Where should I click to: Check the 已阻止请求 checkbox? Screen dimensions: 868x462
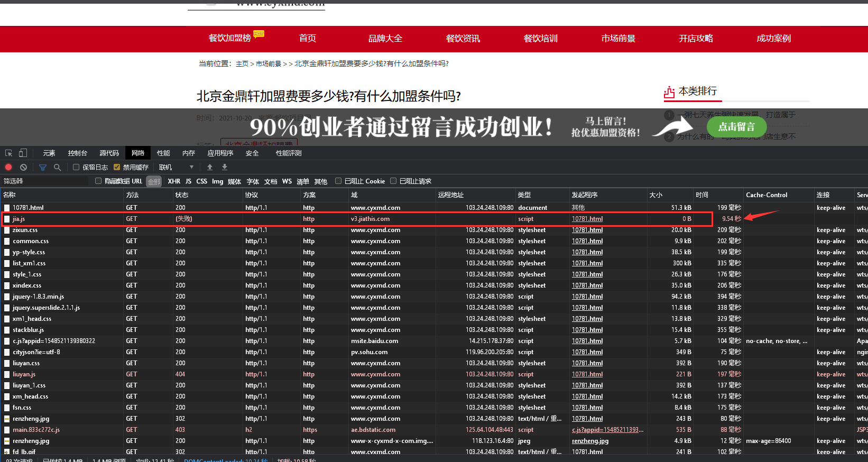[x=393, y=181]
